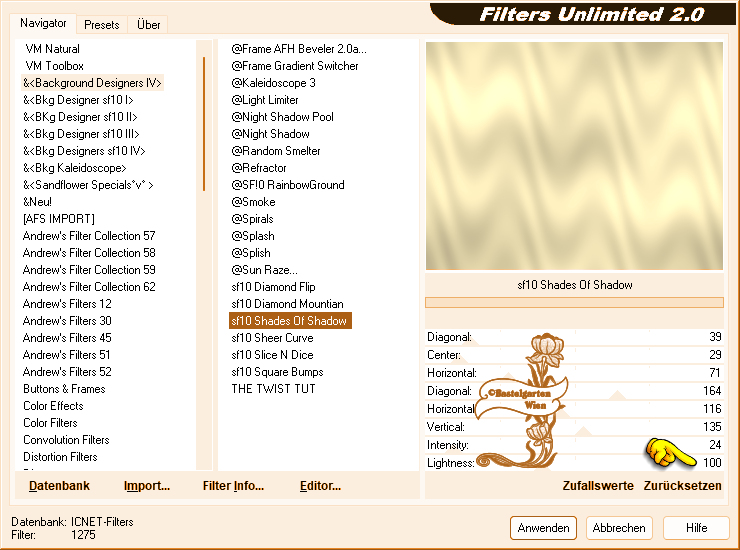Select &<Background Designers IV> category

click(x=92, y=83)
